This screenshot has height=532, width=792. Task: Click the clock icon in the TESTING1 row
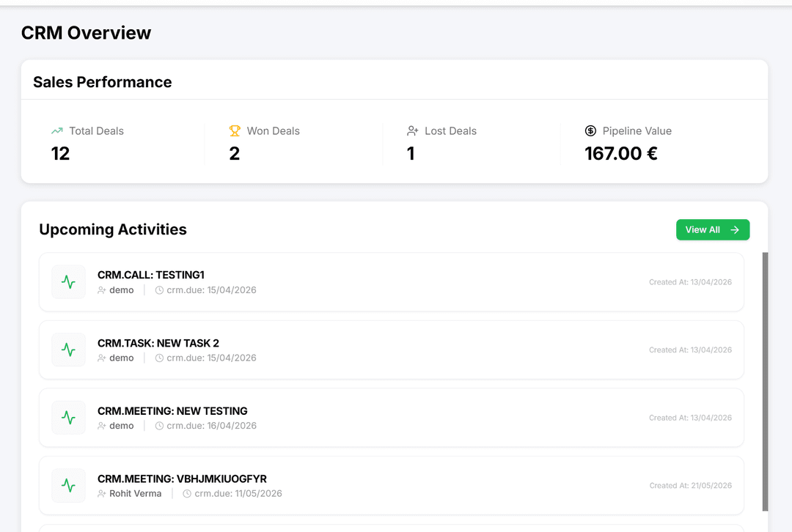pos(159,290)
